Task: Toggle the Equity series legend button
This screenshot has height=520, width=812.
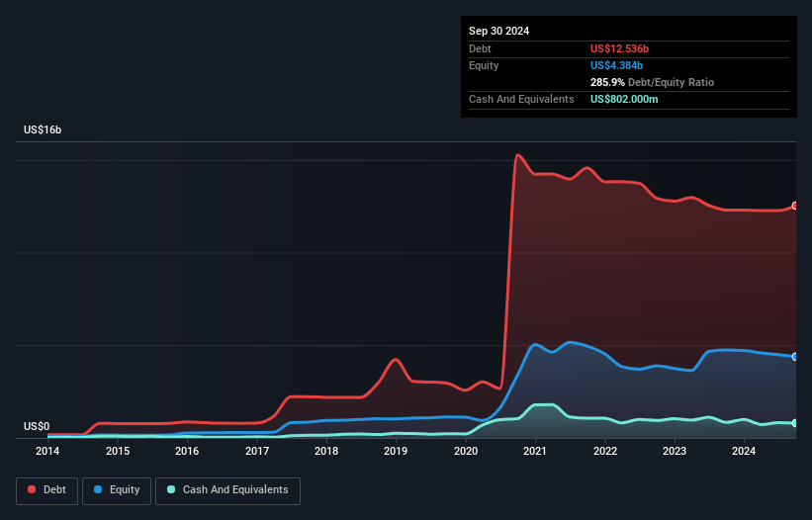Action: [117, 490]
